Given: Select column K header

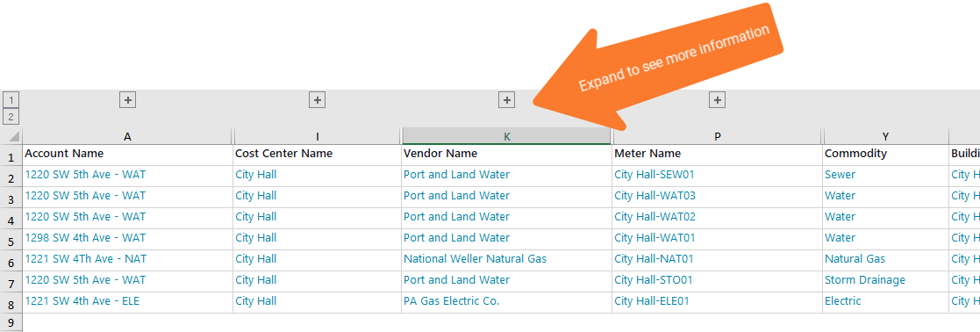Looking at the screenshot, I should coord(506,136).
